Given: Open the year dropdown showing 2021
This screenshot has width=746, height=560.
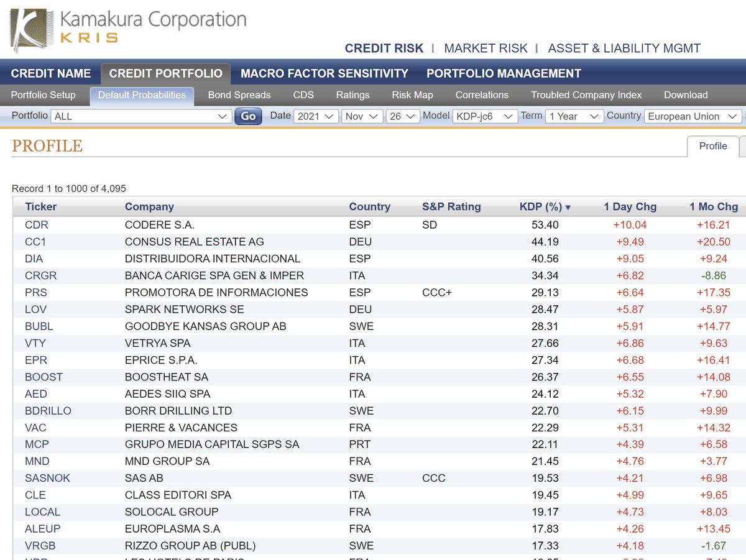Looking at the screenshot, I should [x=316, y=116].
